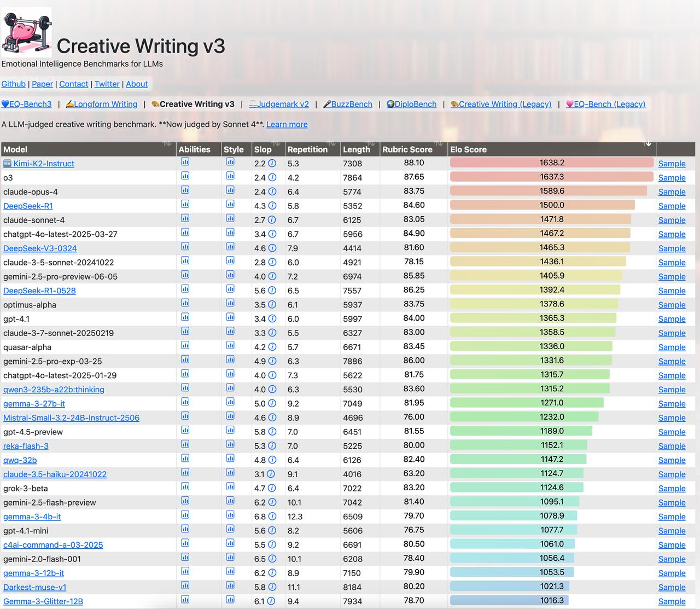This screenshot has width=700, height=609.
Task: Switch to DiploBench tab
Action: point(411,104)
